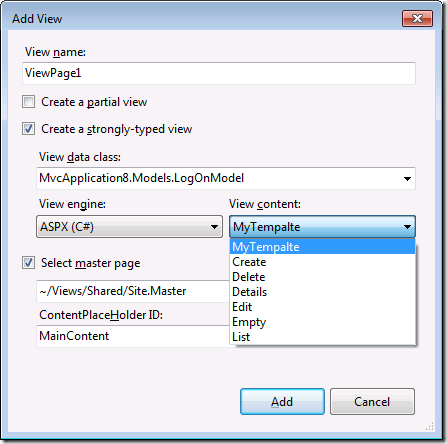Click the Cancel button
Screen dimensions: 447x444
(x=372, y=402)
